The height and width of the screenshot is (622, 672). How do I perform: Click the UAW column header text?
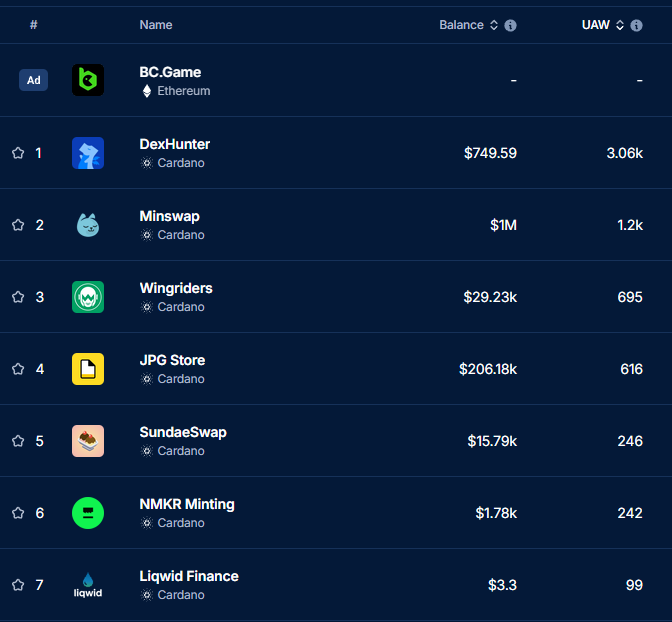596,25
